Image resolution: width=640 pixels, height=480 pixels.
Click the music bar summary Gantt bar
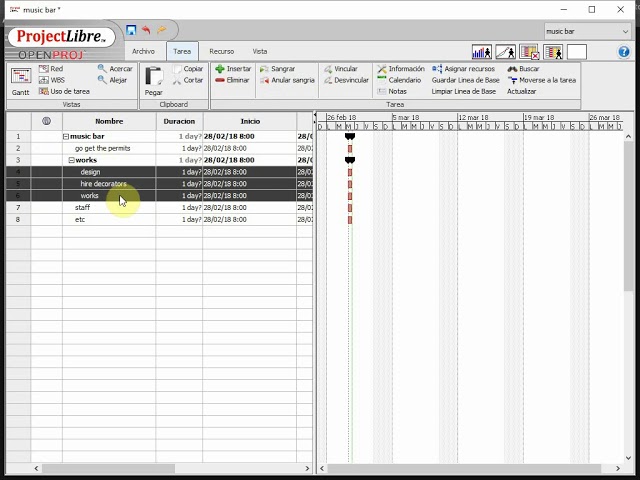pos(350,136)
